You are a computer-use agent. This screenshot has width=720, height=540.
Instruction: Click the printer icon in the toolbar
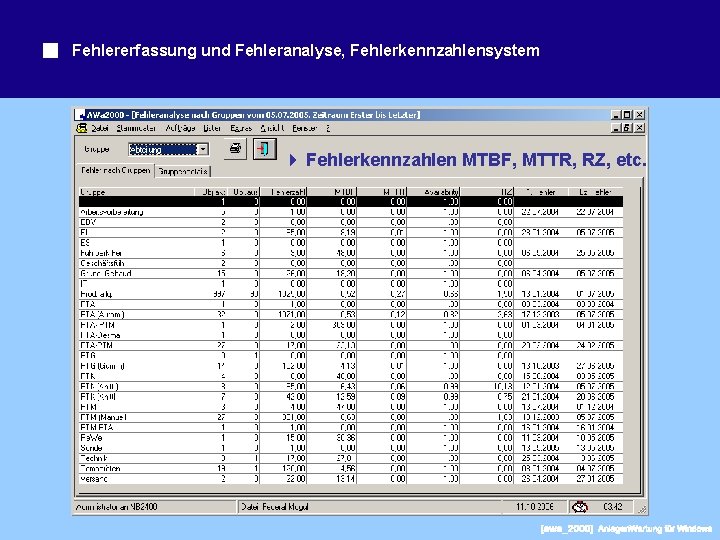(235, 149)
